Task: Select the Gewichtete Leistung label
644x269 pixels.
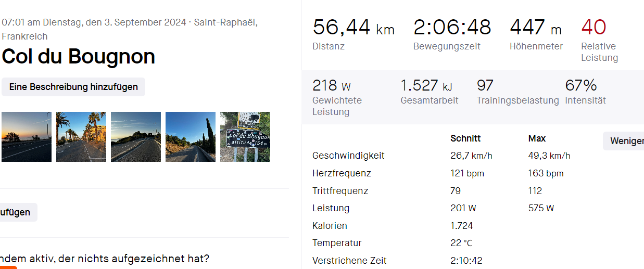Action: coord(337,106)
